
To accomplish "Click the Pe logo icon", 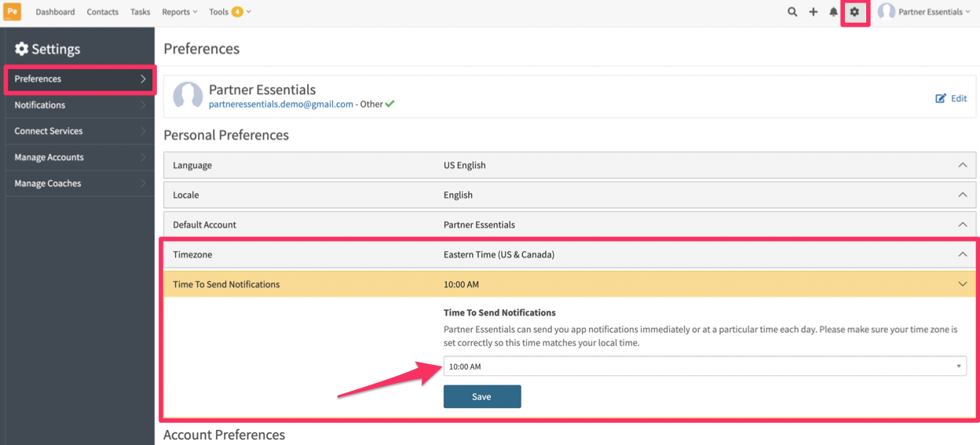I will 13,12.
